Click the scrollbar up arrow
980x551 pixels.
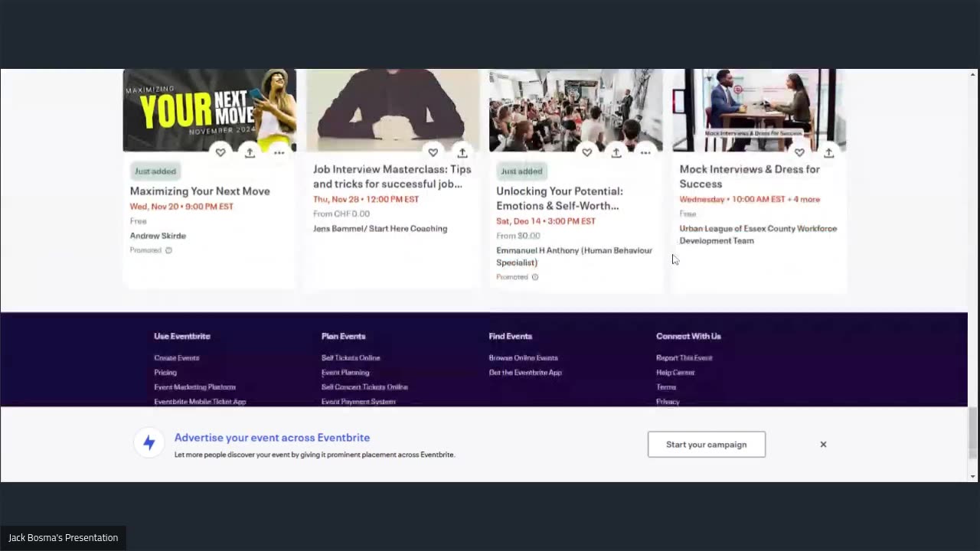pyautogui.click(x=973, y=75)
